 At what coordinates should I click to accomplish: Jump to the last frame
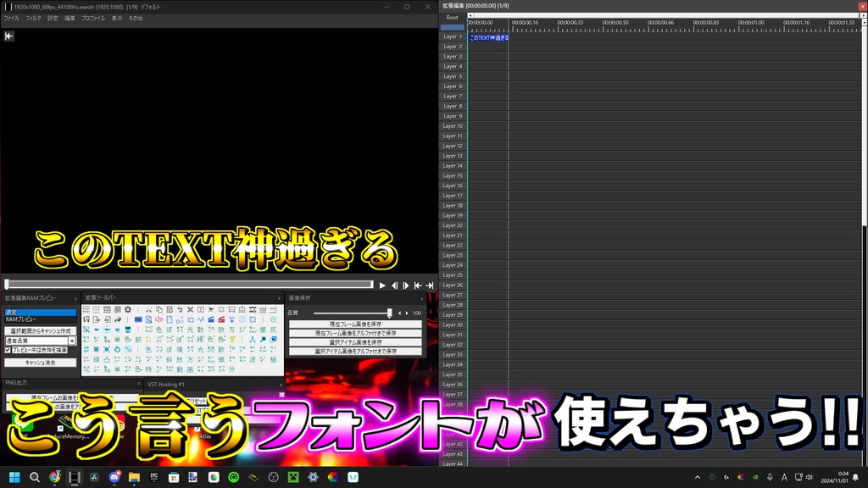(x=430, y=286)
